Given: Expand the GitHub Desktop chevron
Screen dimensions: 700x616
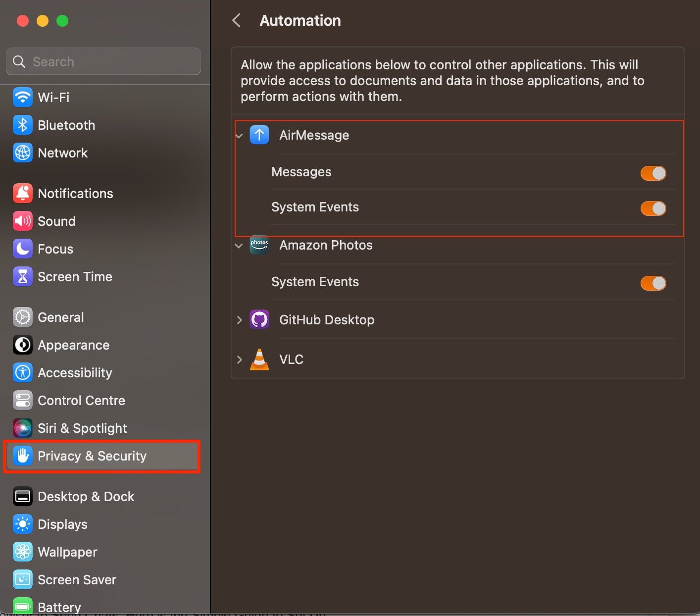Looking at the screenshot, I should click(240, 320).
